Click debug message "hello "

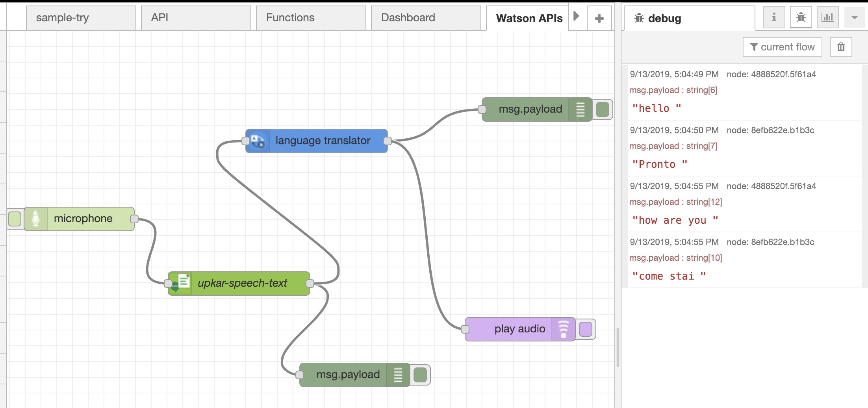point(657,108)
